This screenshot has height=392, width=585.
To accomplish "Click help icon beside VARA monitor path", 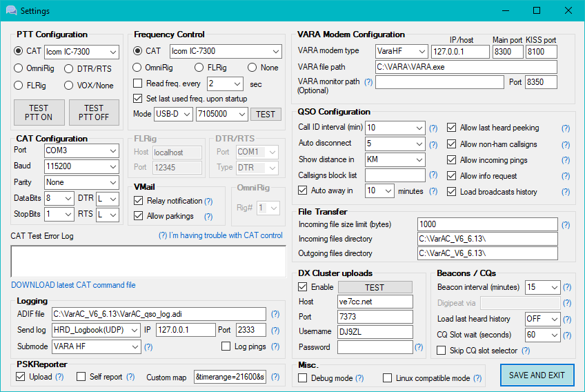I will (368, 82).
